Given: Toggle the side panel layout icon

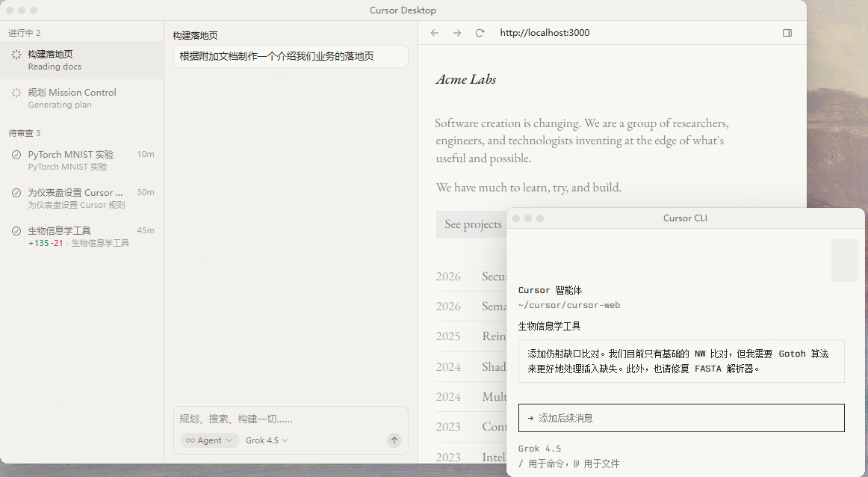Looking at the screenshot, I should [787, 33].
